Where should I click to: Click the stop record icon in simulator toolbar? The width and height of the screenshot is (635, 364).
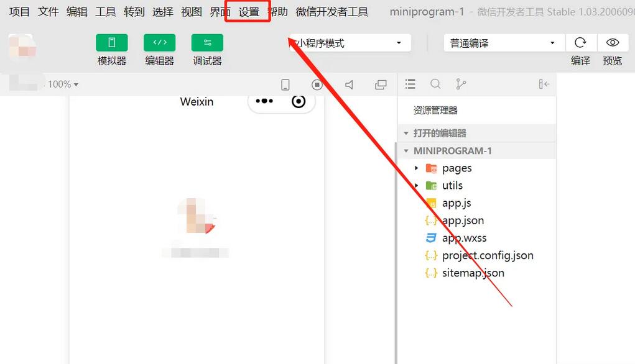coord(317,84)
